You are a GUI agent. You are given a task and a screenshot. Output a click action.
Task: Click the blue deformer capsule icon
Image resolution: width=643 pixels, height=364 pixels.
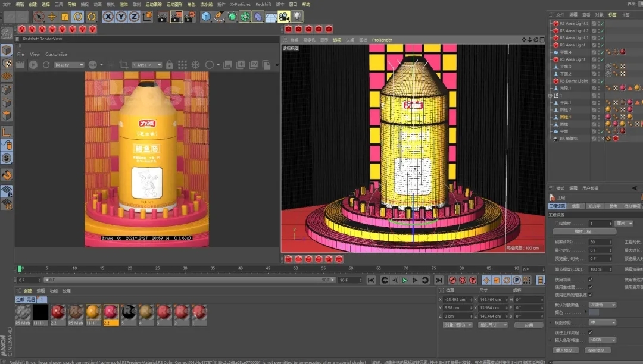pyautogui.click(x=258, y=17)
